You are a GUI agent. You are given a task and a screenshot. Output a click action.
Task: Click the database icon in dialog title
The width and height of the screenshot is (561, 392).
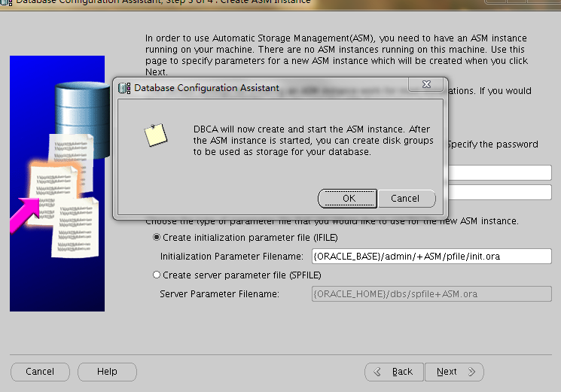124,88
